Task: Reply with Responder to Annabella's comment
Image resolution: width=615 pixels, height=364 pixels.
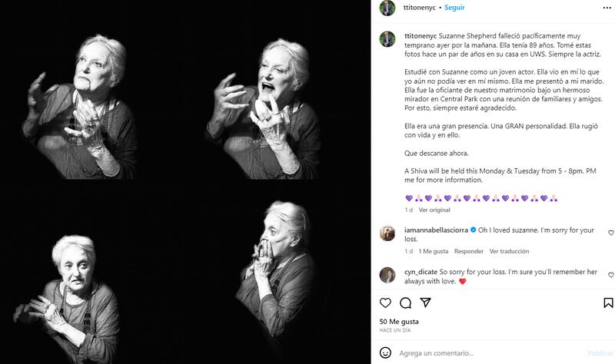Action: coord(469,251)
